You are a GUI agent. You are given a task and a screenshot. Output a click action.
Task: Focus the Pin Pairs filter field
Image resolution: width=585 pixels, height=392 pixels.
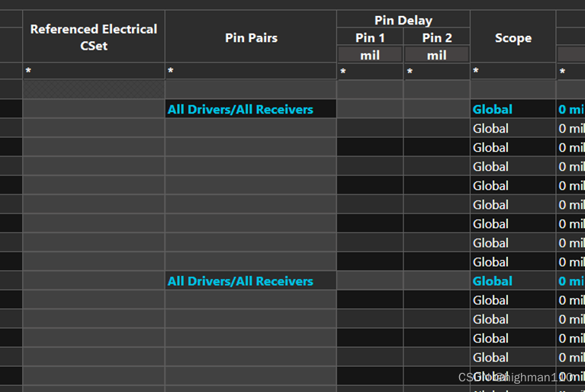[251, 71]
